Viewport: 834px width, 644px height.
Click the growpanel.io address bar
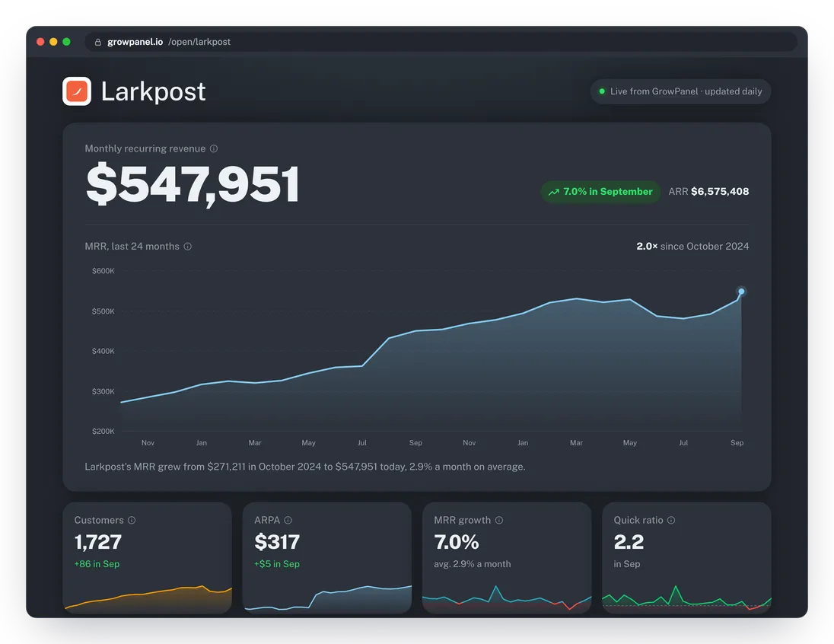click(441, 42)
